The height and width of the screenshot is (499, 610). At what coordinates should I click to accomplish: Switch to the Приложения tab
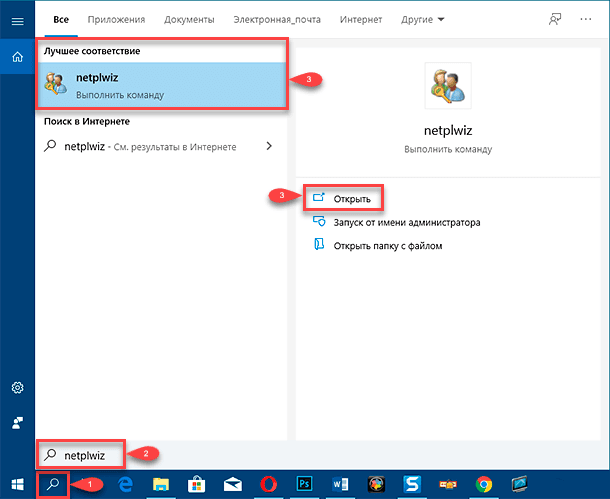(x=116, y=19)
